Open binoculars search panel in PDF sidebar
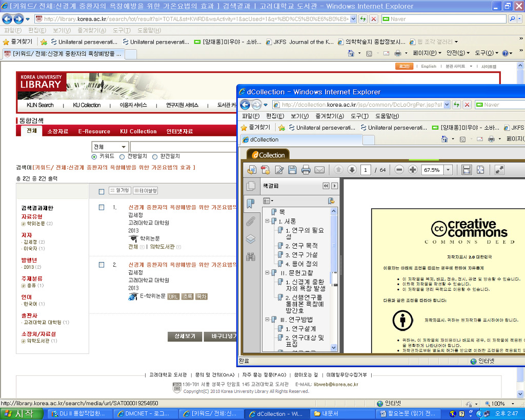This screenshot has height=420, width=525. click(x=250, y=257)
